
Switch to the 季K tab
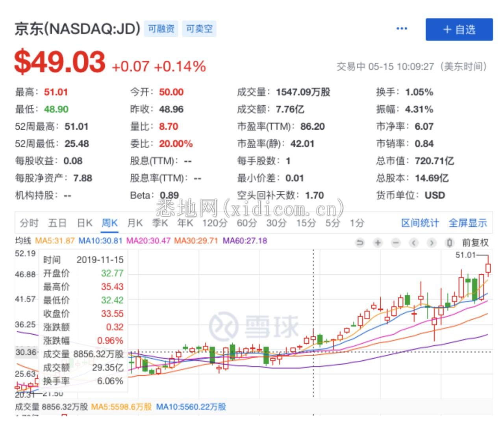[160, 223]
